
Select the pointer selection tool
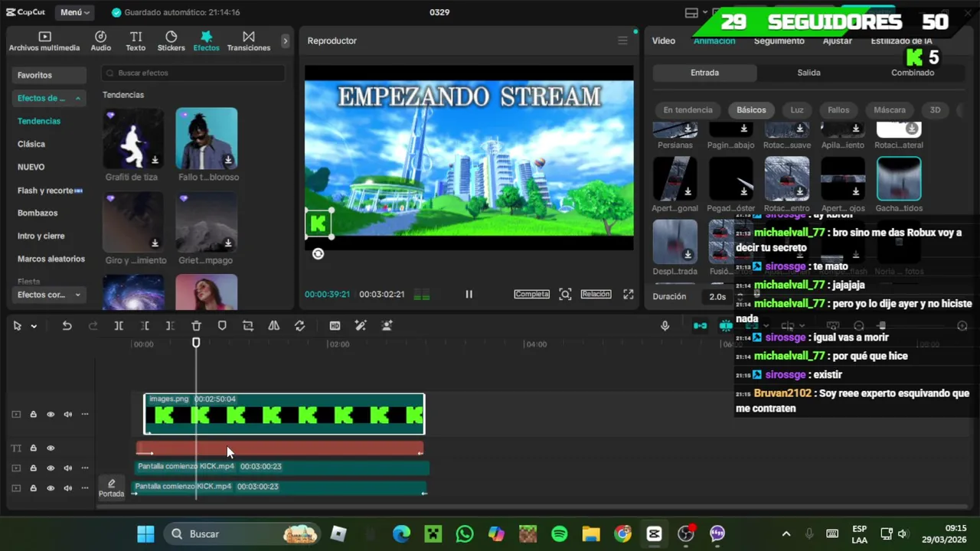coord(17,326)
